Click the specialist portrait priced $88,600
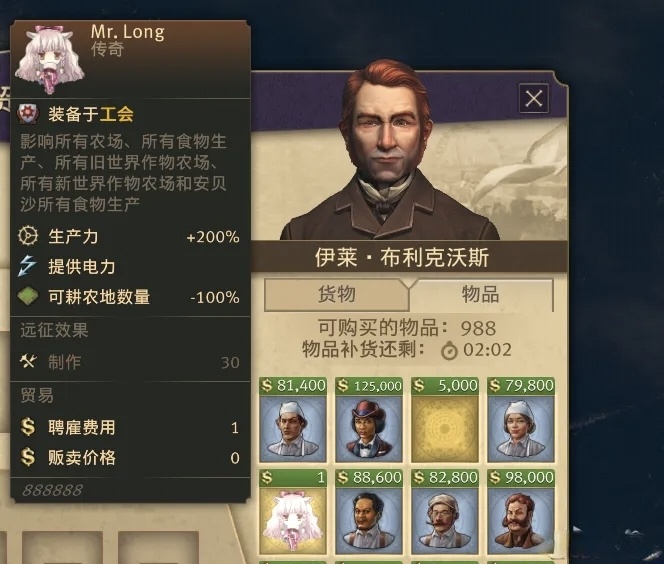The image size is (664, 564). point(368,512)
